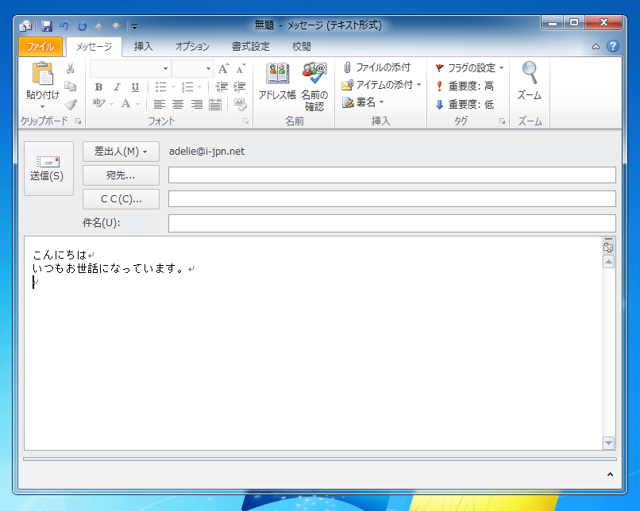Click the decrease indent icon
Screen dimensions: 640x511
222,87
